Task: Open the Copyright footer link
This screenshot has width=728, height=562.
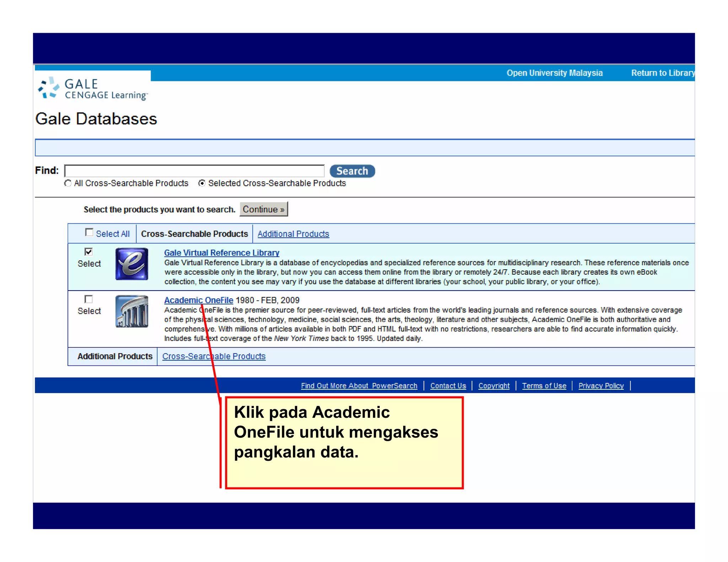Action: 494,385
